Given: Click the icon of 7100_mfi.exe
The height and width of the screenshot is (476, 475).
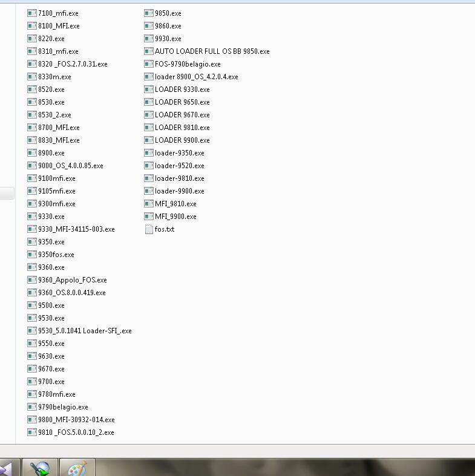Looking at the screenshot, I should pos(32,13).
